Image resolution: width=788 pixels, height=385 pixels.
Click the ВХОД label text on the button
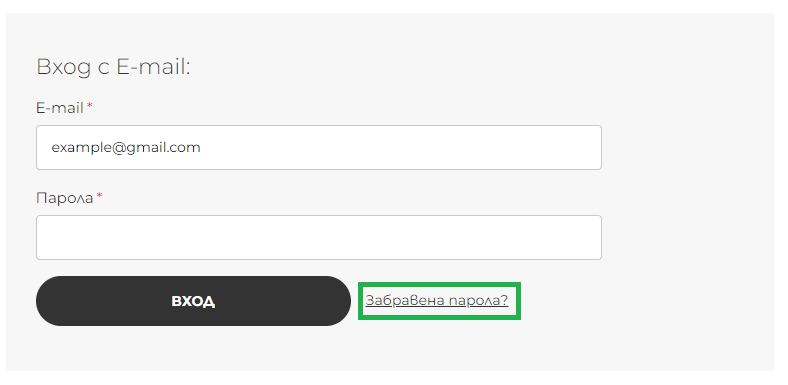193,301
